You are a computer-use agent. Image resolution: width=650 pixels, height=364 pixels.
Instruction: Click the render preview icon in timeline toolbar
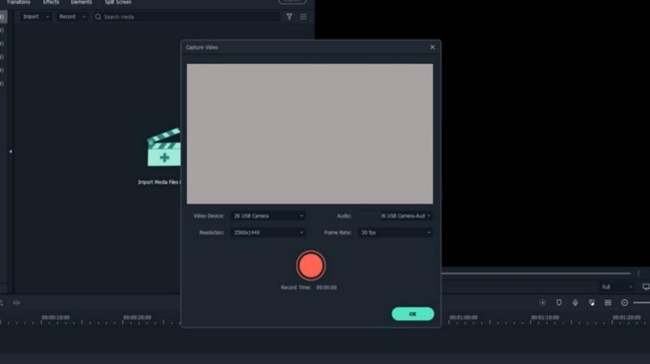pyautogui.click(x=542, y=303)
